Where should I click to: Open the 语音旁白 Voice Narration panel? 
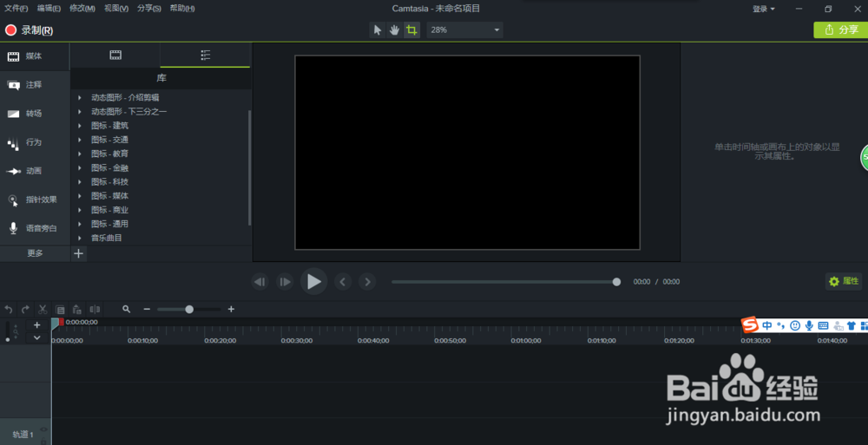point(35,228)
